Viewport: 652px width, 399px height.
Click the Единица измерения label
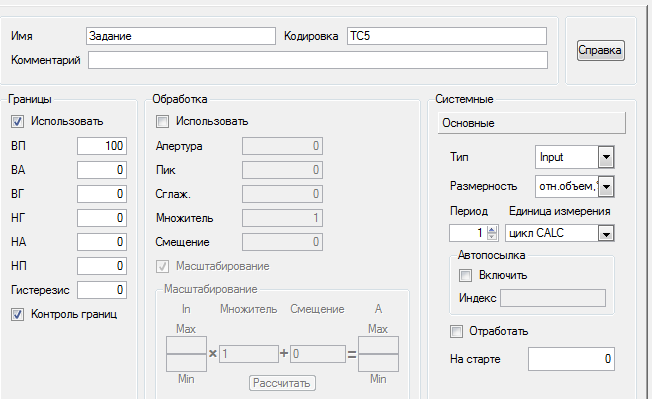560,211
